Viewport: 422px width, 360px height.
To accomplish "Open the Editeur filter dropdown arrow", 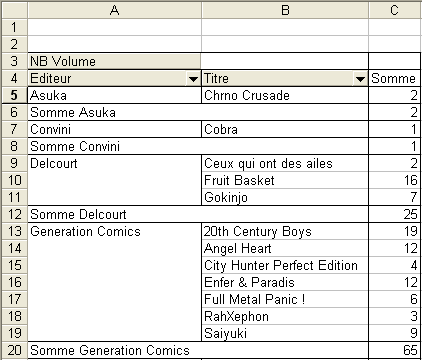I will [x=193, y=79].
